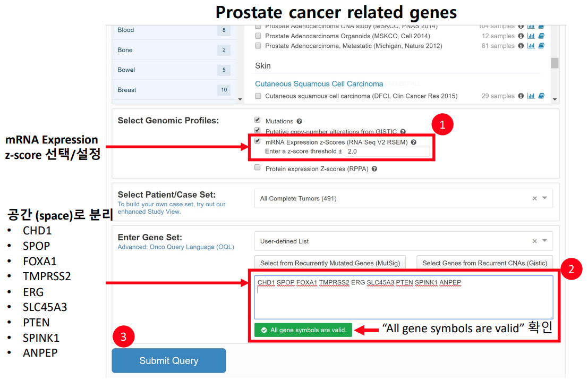Click help icon next to Mutations

pyautogui.click(x=300, y=121)
